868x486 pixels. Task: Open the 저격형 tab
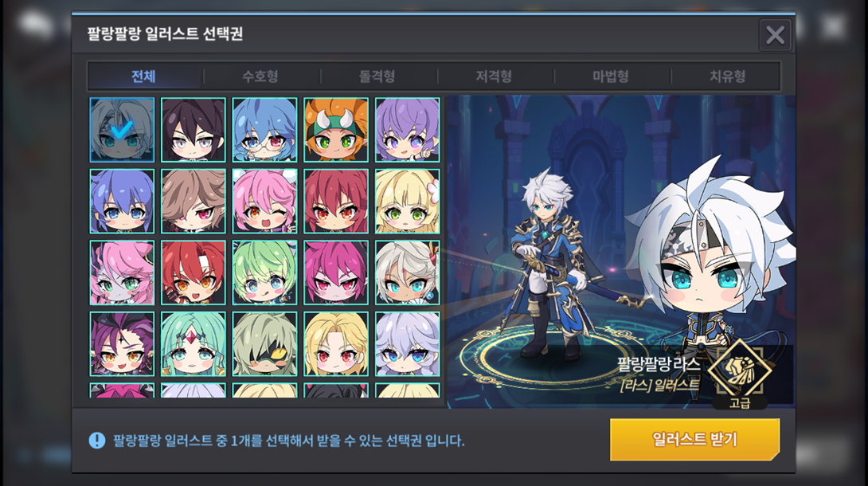point(495,76)
